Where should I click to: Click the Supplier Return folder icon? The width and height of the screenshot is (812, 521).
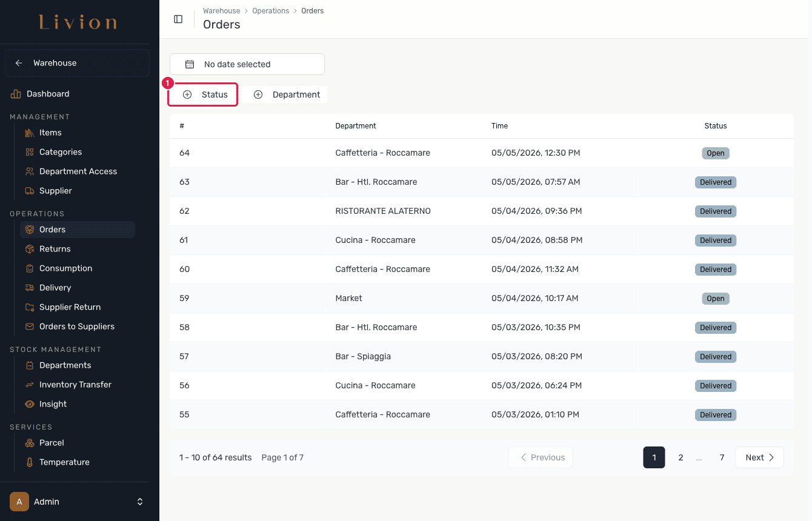click(x=30, y=307)
